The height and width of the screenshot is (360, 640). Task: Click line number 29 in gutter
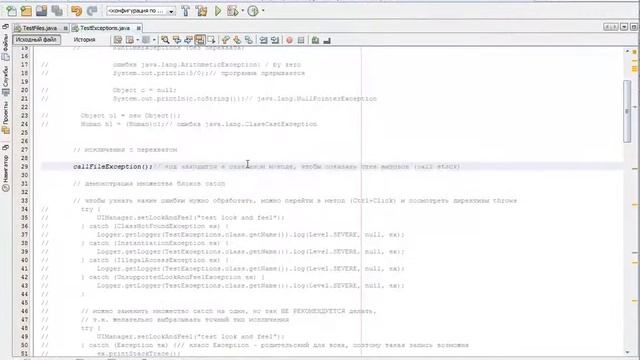point(24,167)
